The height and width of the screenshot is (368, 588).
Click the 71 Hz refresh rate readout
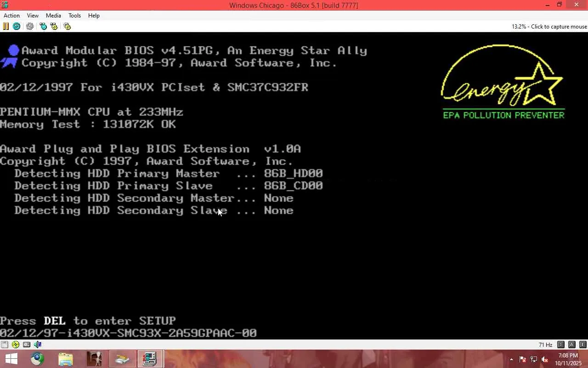pyautogui.click(x=546, y=345)
